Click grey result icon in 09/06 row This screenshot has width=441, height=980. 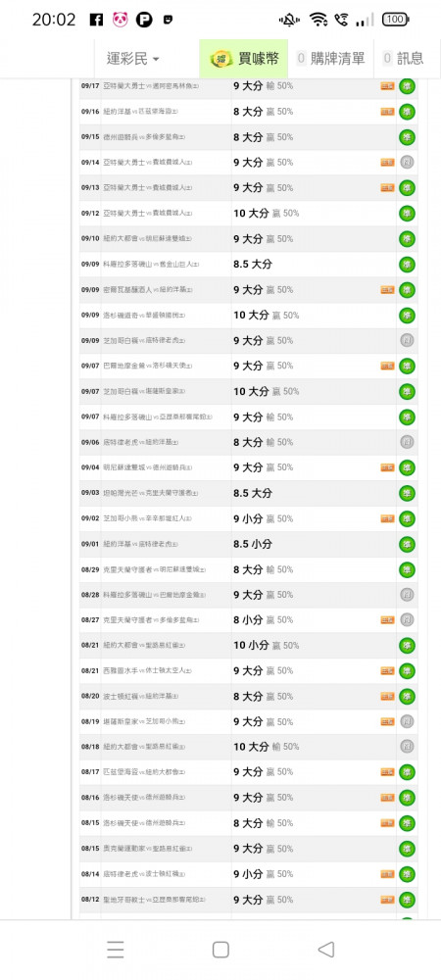click(408, 442)
